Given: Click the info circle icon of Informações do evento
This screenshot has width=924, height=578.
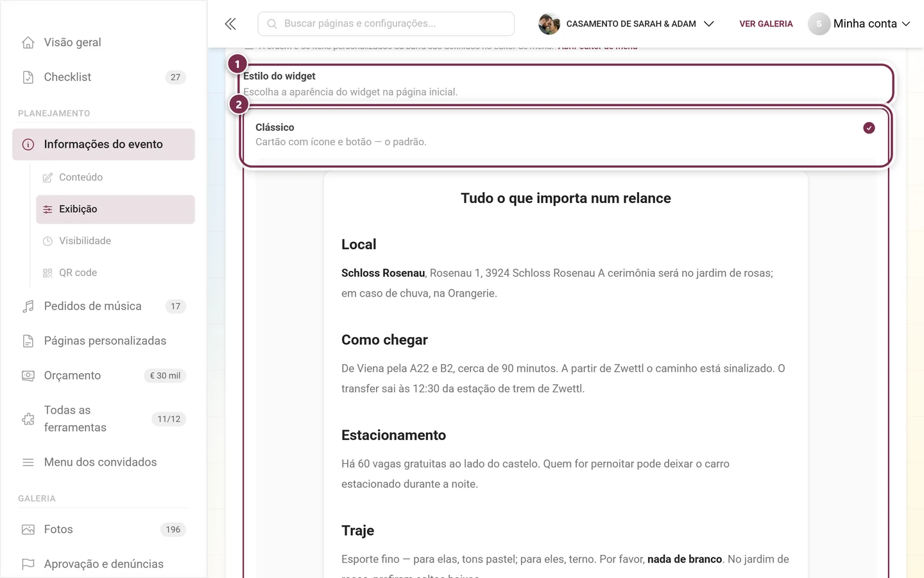Looking at the screenshot, I should (28, 144).
